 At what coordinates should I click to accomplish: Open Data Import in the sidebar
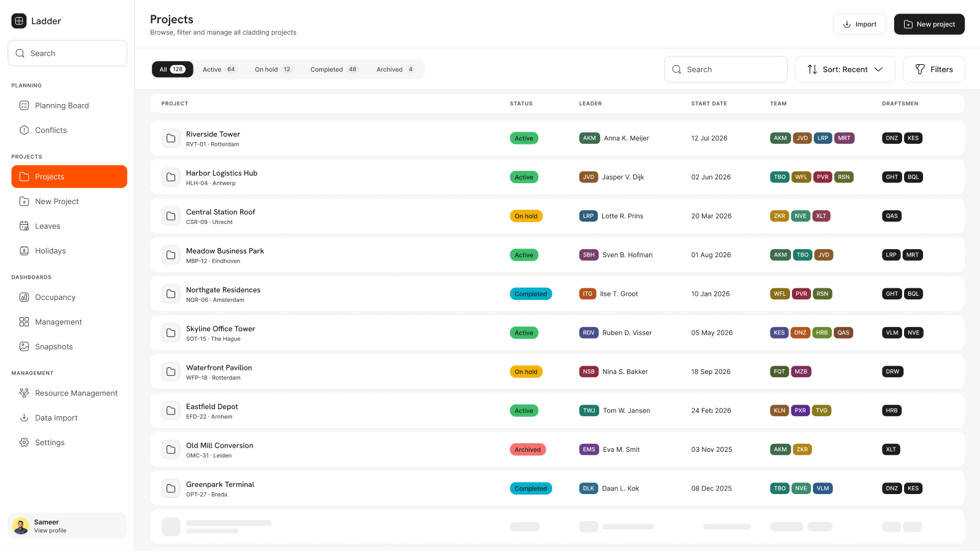pyautogui.click(x=69, y=418)
